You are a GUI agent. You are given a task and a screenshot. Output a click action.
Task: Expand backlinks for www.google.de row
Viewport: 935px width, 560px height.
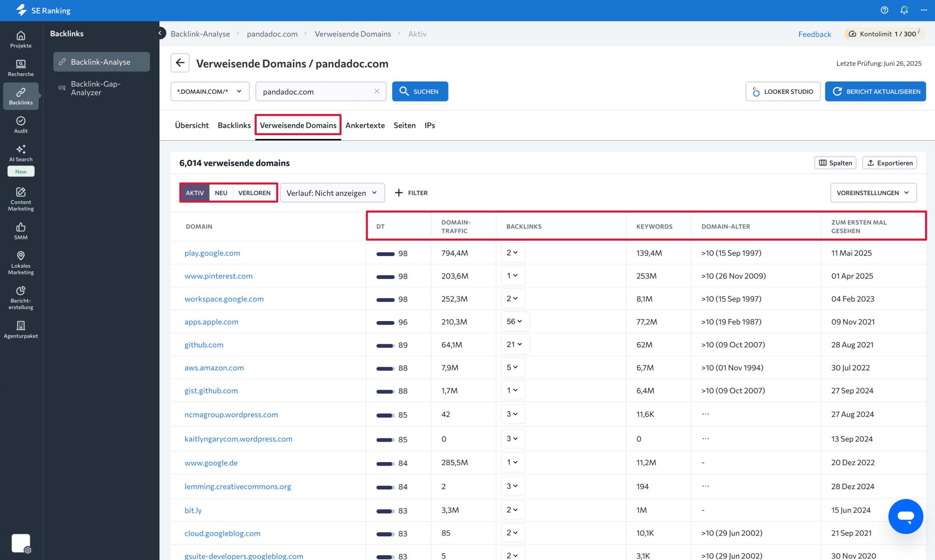512,462
